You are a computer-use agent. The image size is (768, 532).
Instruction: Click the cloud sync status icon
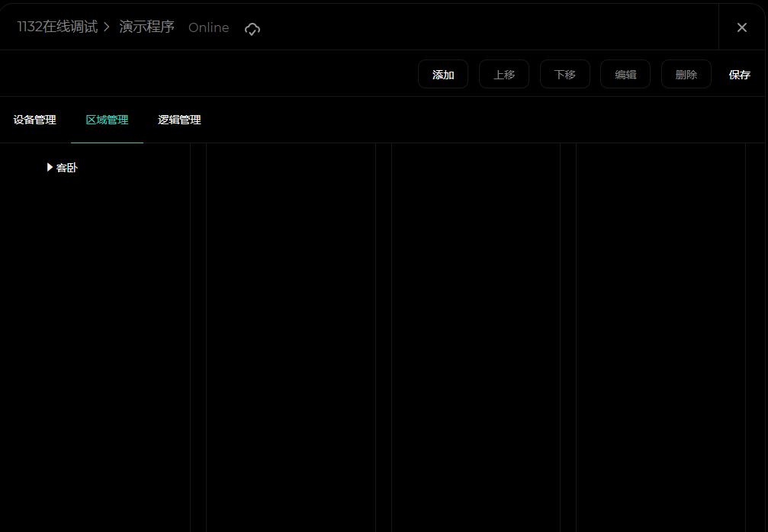tap(252, 29)
